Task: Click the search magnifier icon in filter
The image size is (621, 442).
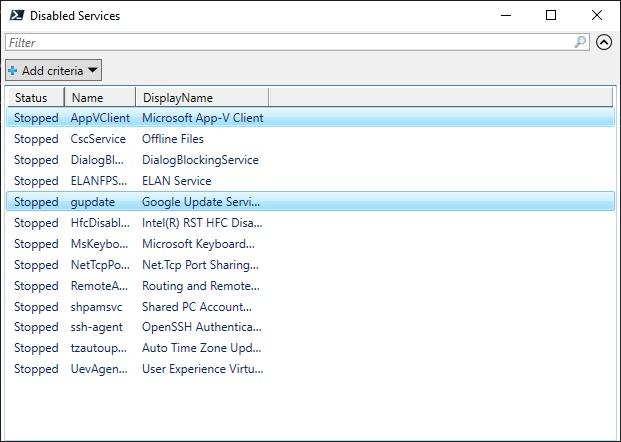Action: click(x=580, y=42)
